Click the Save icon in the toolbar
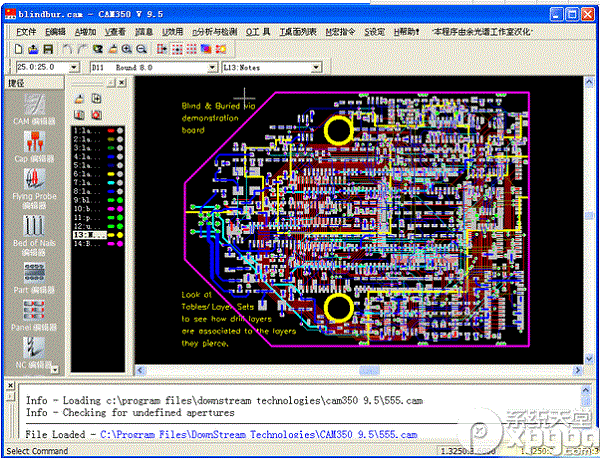Screen dimensions: 600x458 click(47, 49)
